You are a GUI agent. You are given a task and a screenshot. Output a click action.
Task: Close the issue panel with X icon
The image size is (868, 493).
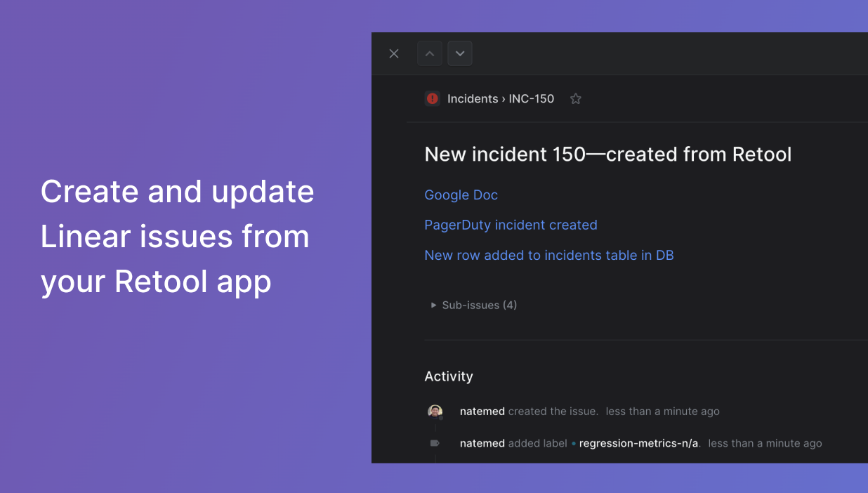394,53
